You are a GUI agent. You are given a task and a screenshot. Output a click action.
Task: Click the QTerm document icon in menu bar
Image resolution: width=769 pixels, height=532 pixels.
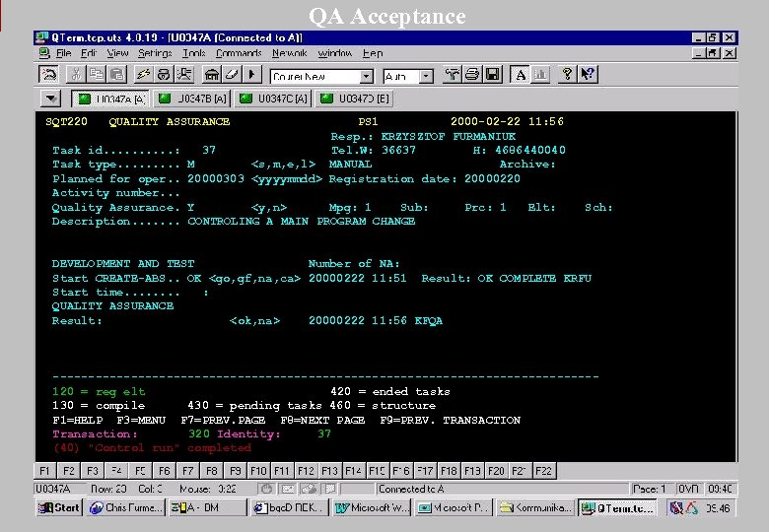coord(44,53)
